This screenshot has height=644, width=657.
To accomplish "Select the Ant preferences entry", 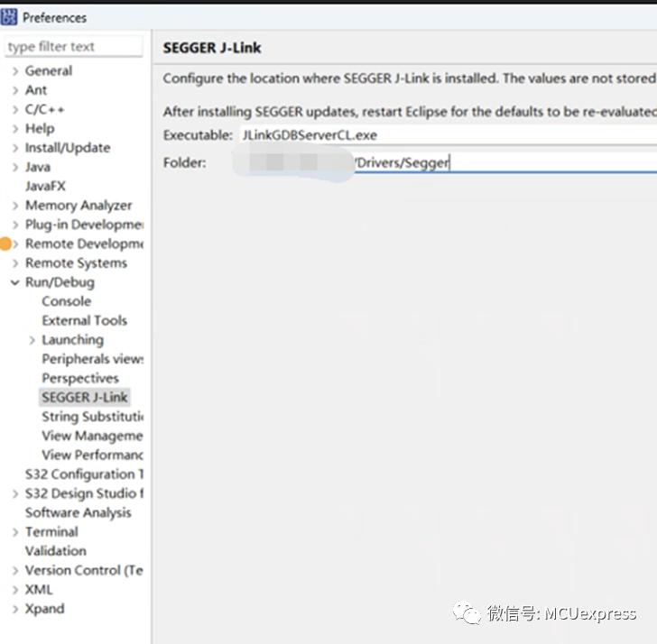I will 36,90.
